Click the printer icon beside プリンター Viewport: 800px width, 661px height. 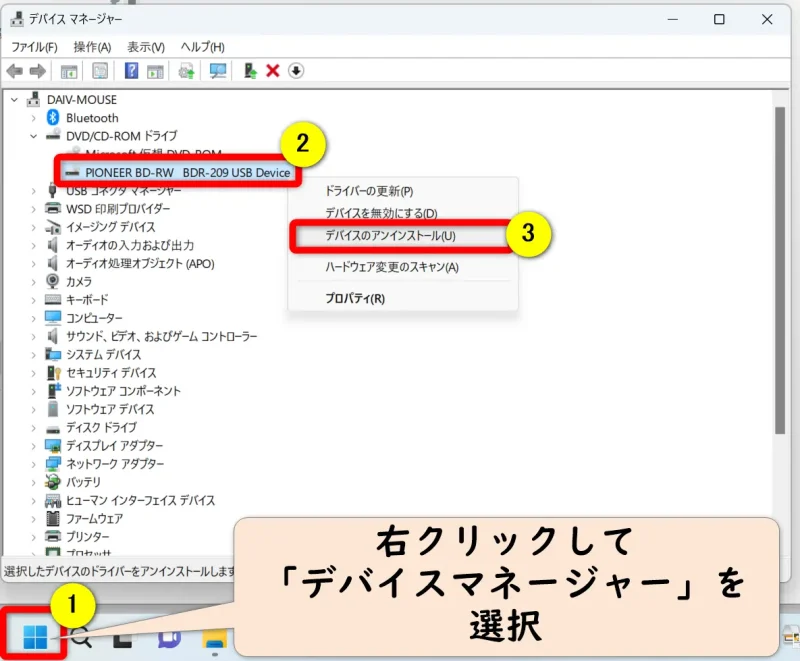click(53, 536)
